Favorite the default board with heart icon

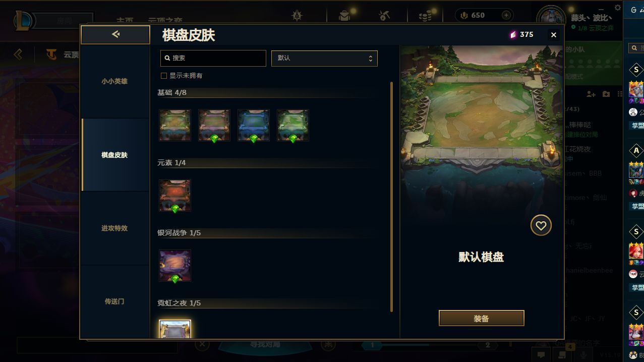(x=541, y=226)
